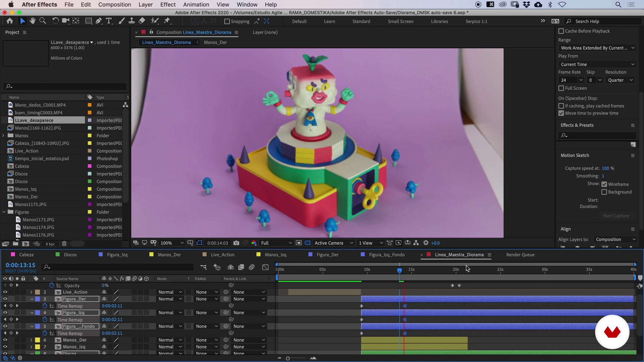This screenshot has width=644, height=362.
Task: Click the yellow label swatch of Manos_Der layer
Action: (38, 340)
